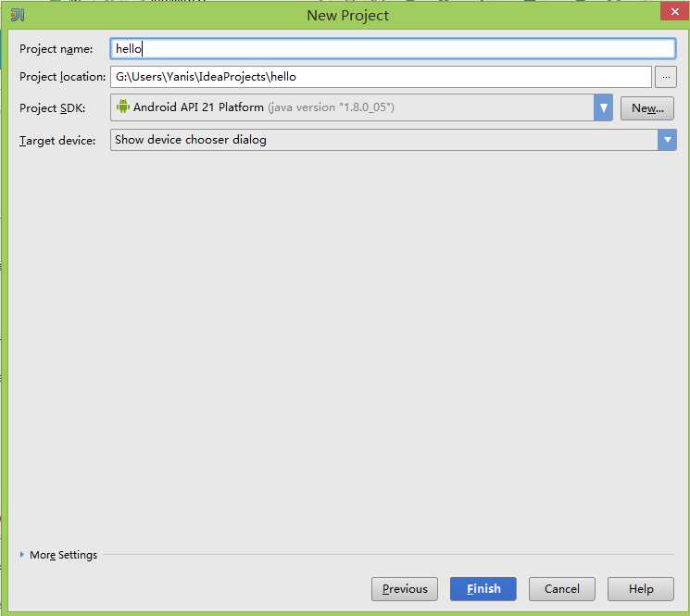This screenshot has height=616, width=690.
Task: Click the Finish button
Action: click(x=483, y=589)
